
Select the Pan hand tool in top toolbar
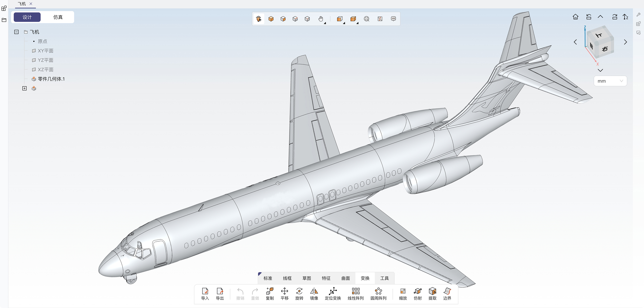[321, 19]
